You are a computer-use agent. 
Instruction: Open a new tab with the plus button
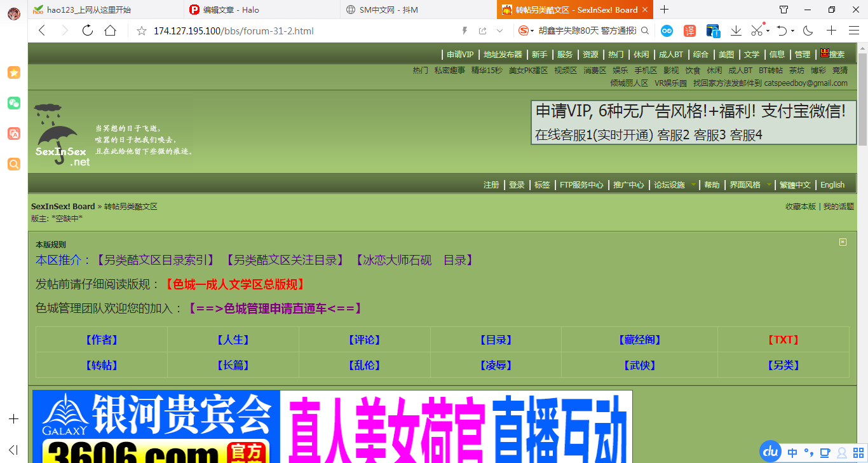pos(665,10)
